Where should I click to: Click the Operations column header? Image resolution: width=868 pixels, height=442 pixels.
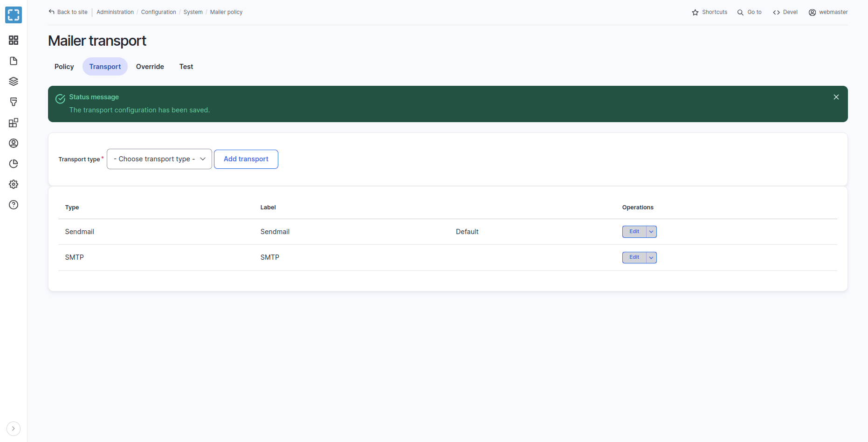[x=638, y=207]
